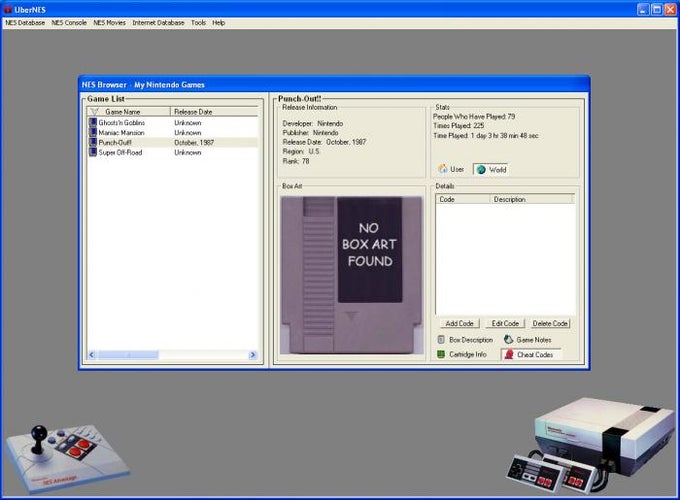Screen dimensions: 680x500
Task: Click the Maniac Mansion cartridge icon
Action: [x=93, y=132]
